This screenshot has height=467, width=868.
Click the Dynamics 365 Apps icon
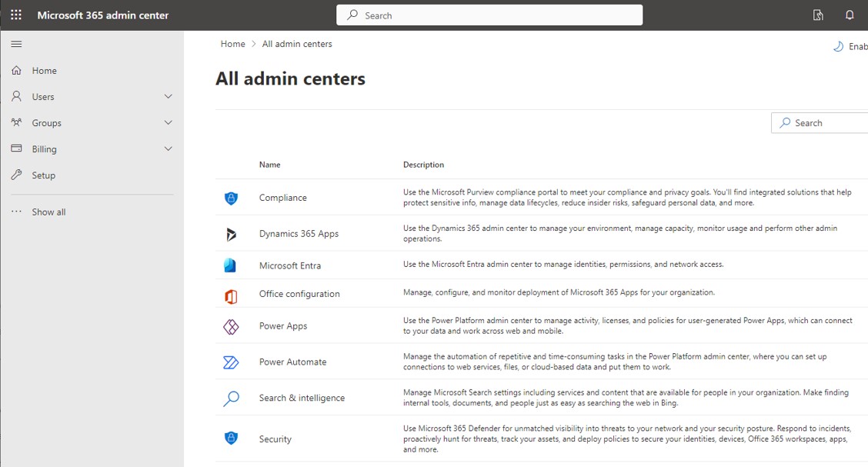(x=231, y=234)
